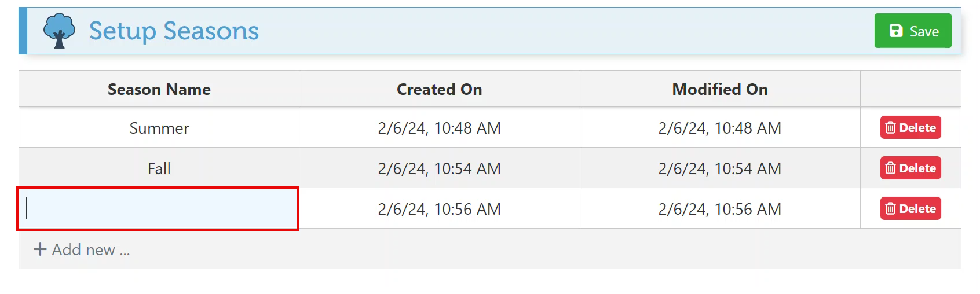980x294 pixels.
Task: Click the plus icon beside Add new
Action: (x=40, y=249)
